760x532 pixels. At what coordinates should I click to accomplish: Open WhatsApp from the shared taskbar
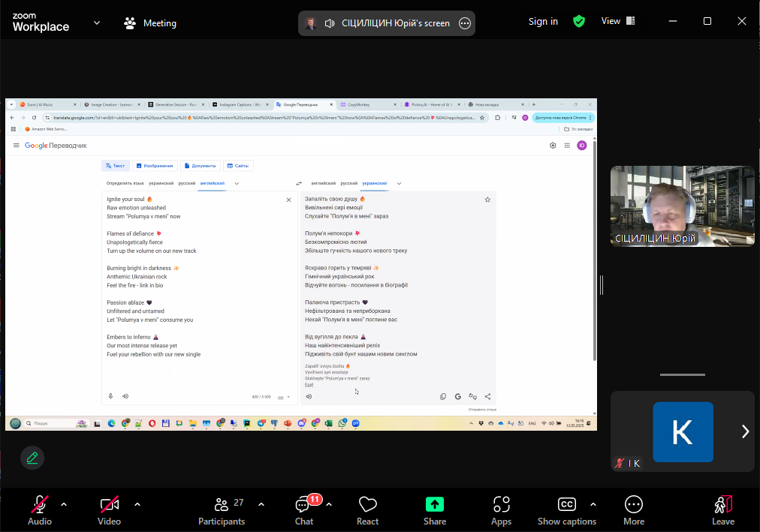click(342, 423)
